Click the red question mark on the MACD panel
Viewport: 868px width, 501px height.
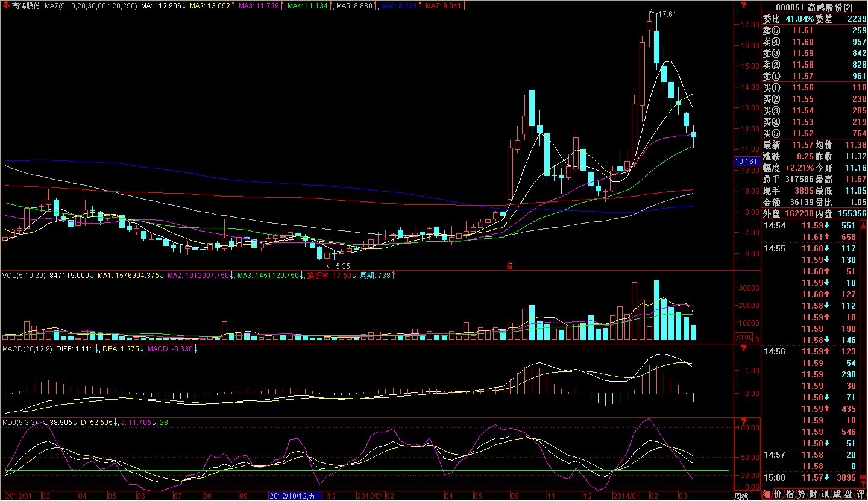[744, 349]
